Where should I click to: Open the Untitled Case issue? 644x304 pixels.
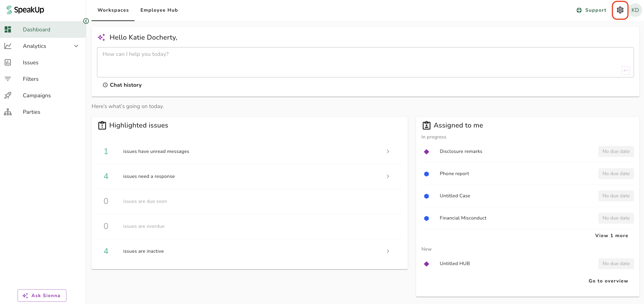click(455, 196)
